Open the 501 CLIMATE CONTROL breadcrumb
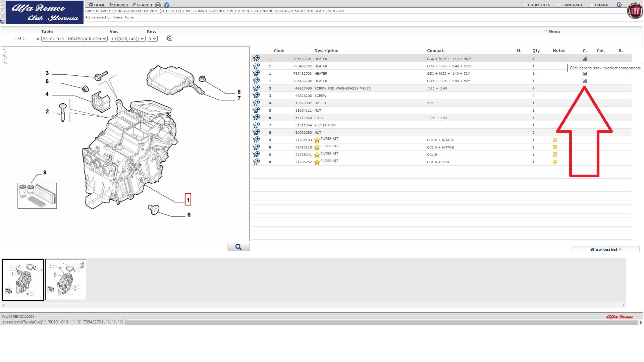 pyautogui.click(x=206, y=11)
